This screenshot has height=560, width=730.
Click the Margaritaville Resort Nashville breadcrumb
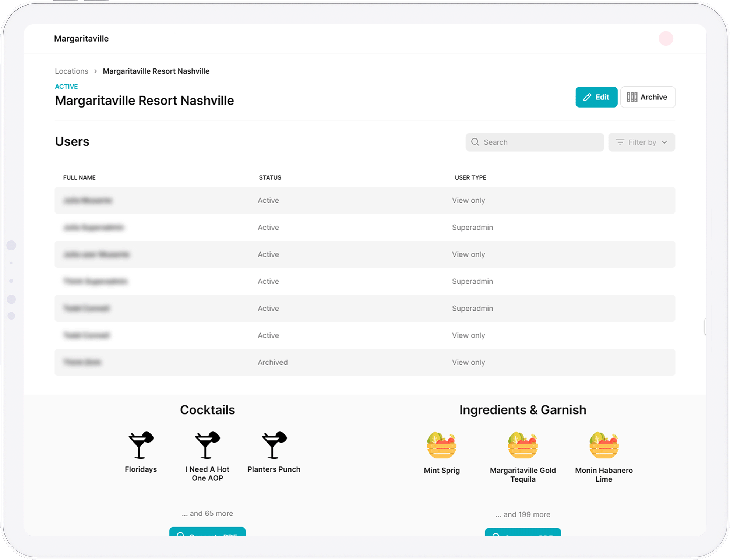pos(156,71)
